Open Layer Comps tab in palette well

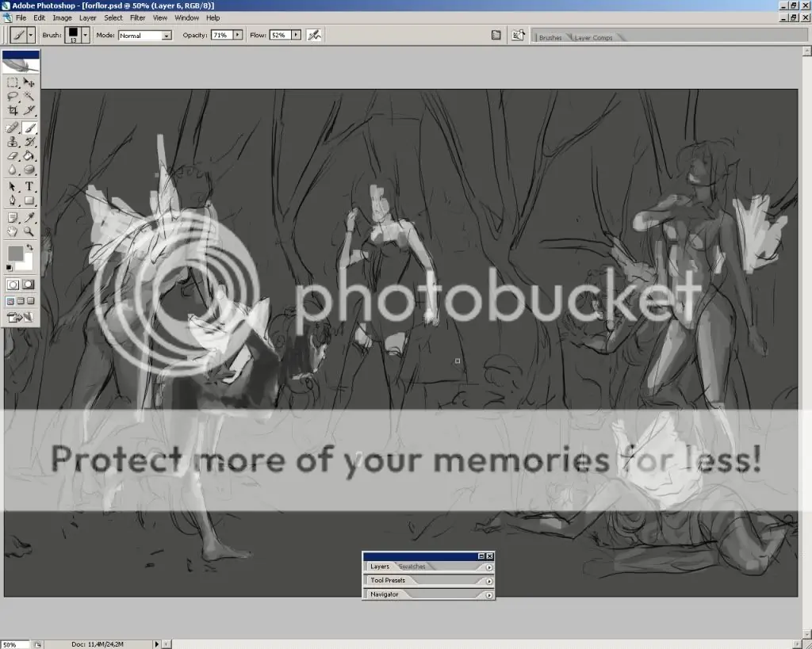click(x=593, y=38)
